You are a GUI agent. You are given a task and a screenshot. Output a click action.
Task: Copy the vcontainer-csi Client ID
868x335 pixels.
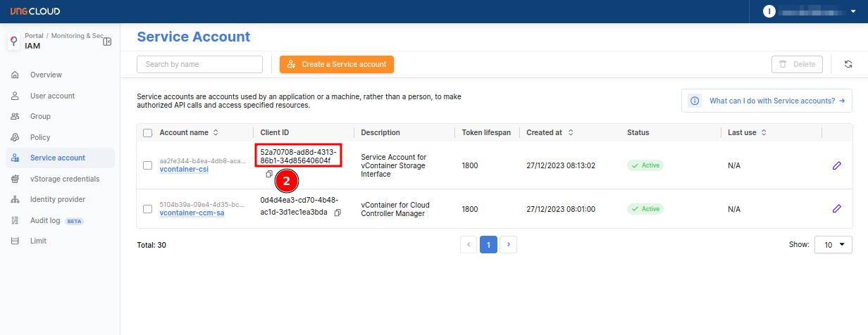point(269,174)
